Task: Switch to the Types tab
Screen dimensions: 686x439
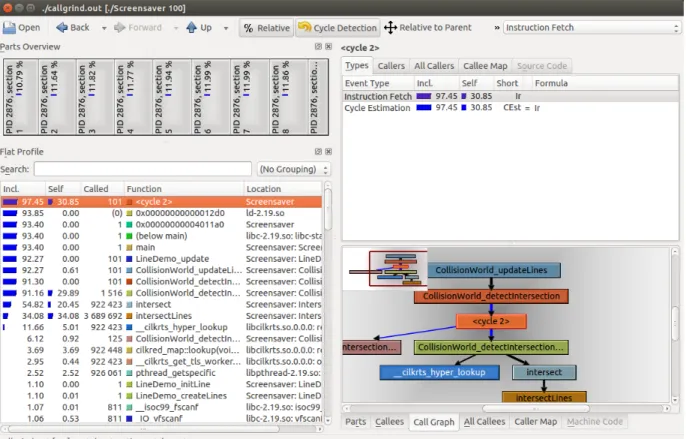Action: (357, 66)
